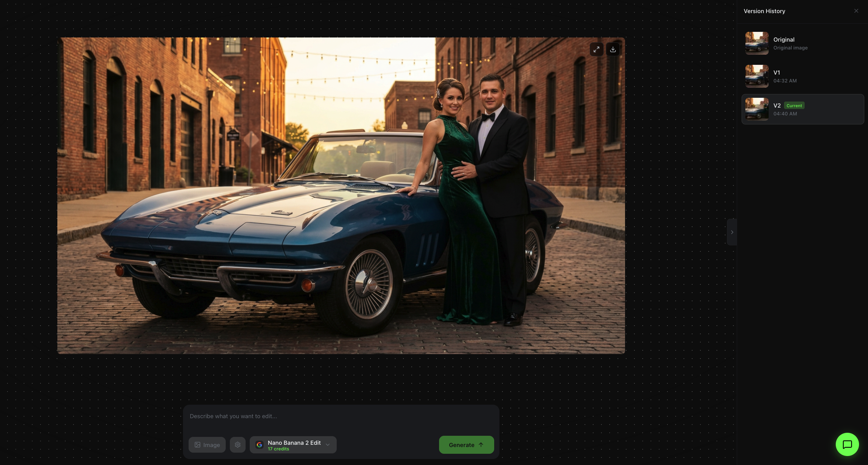This screenshot has width=868, height=465.
Task: Open the green chat support bubble
Action: click(847, 444)
